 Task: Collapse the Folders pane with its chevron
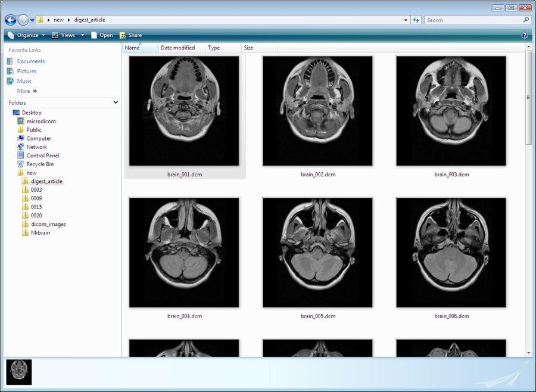pyautogui.click(x=115, y=102)
